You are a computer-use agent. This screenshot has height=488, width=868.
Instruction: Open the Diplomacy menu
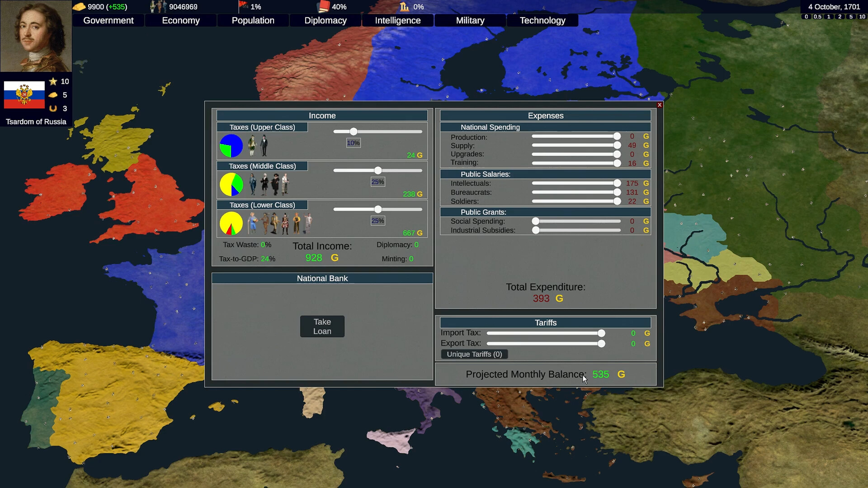pyautogui.click(x=325, y=20)
